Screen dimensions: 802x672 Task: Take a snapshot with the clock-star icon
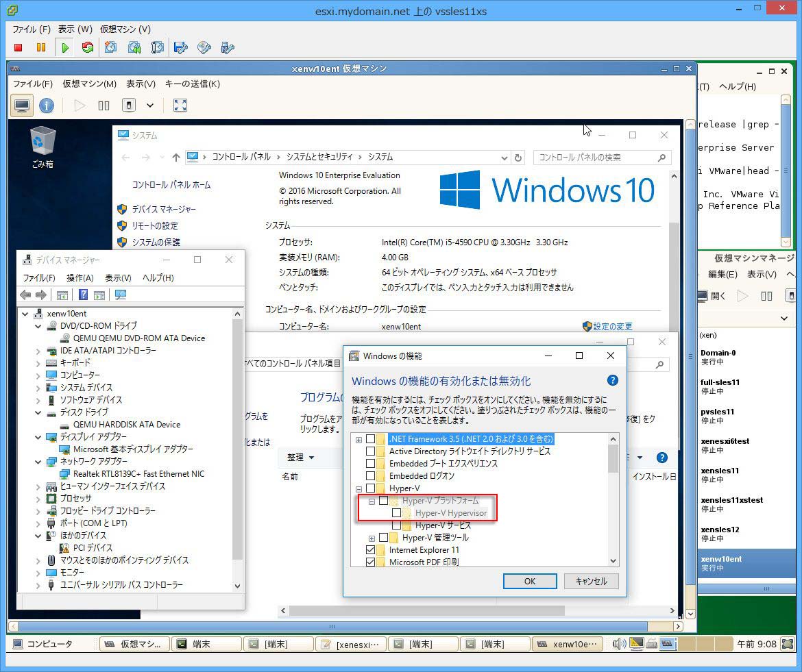point(110,47)
